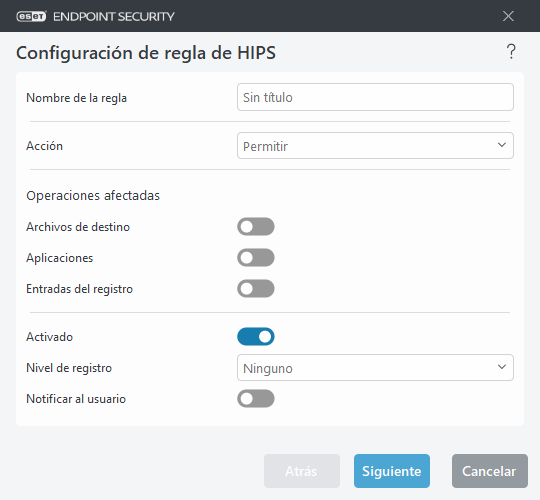Go to next step with Siguiente
The width and height of the screenshot is (540, 500).
click(392, 471)
